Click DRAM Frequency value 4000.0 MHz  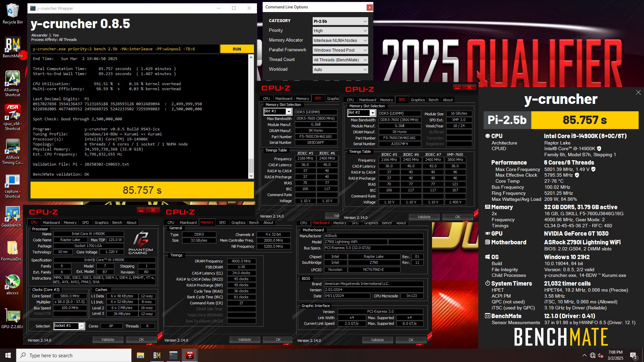[241, 261]
